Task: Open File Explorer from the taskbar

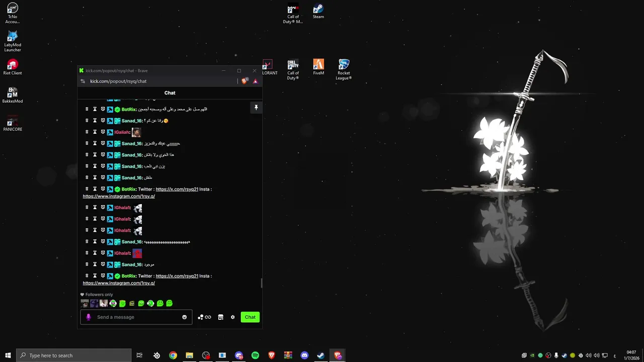Action: 189,355
